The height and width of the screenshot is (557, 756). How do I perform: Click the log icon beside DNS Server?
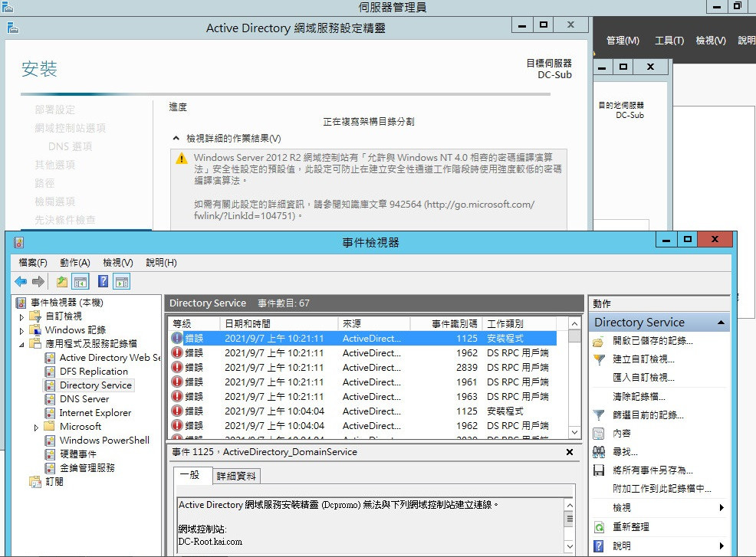point(50,399)
